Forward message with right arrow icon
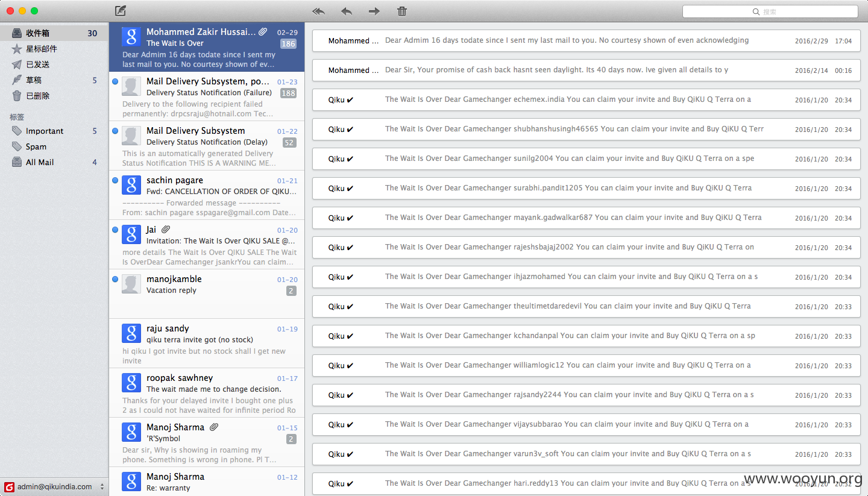 374,11
